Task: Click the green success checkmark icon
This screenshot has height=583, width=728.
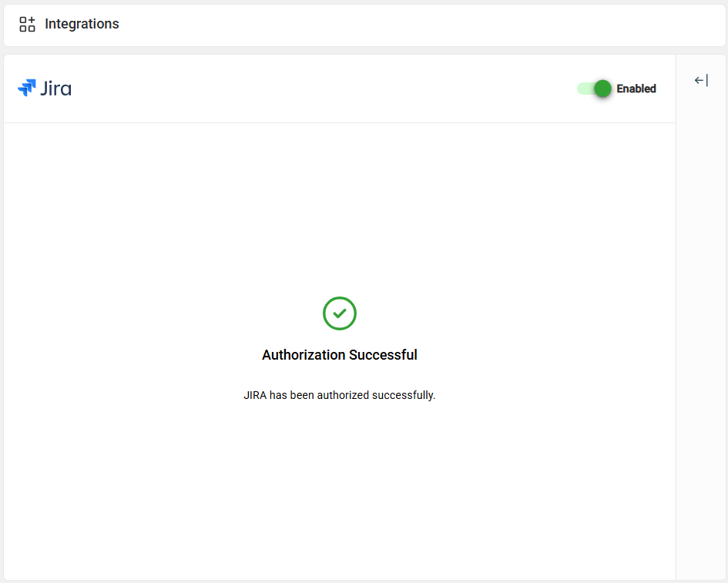Action: pyautogui.click(x=339, y=313)
